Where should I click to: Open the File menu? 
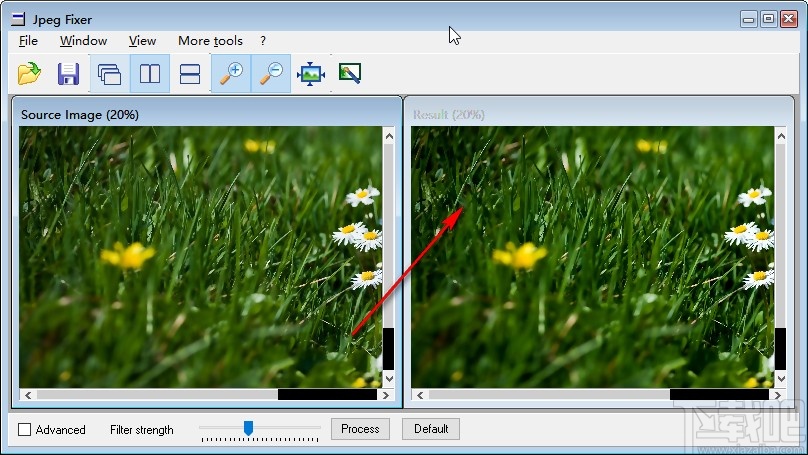pyautogui.click(x=28, y=41)
